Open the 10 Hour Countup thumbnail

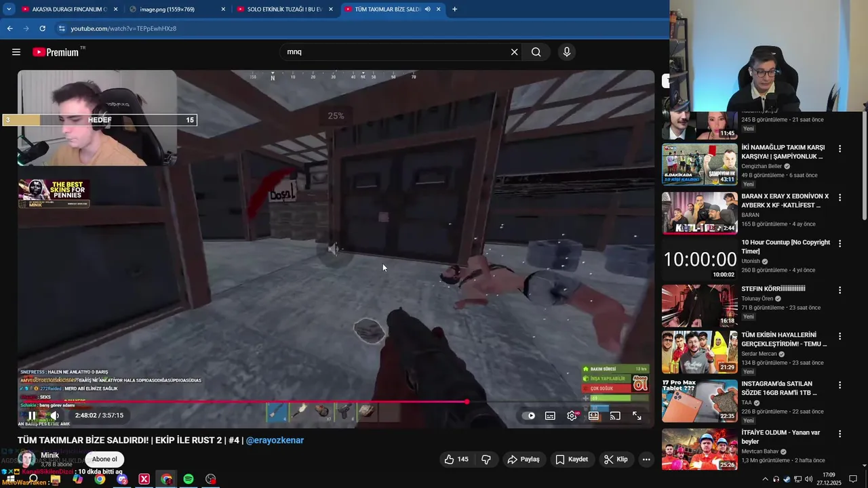pos(699,259)
